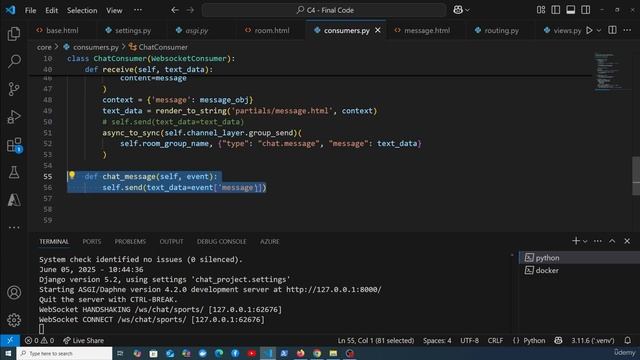Open the Copilot dropdown arrow in title bar

pyautogui.click(x=468, y=10)
